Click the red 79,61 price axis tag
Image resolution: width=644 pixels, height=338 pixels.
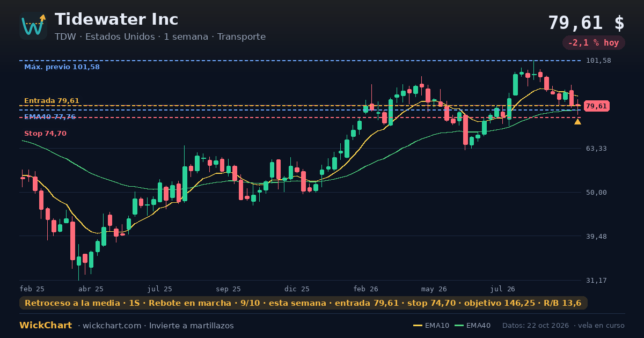[596, 106]
